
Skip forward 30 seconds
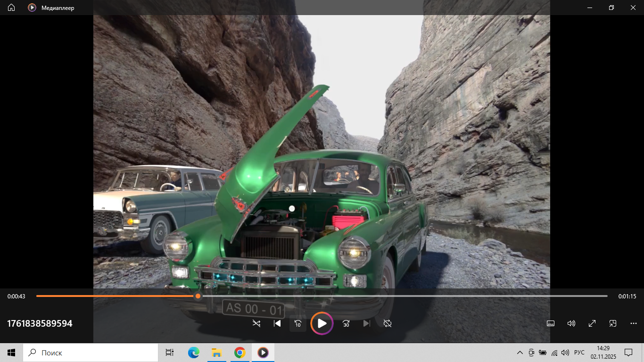point(346,323)
